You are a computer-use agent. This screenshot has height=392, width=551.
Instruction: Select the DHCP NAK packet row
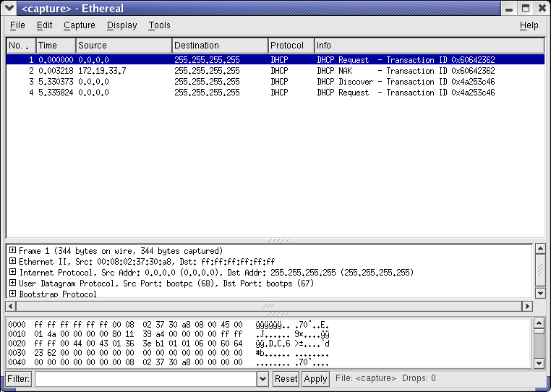click(x=275, y=71)
